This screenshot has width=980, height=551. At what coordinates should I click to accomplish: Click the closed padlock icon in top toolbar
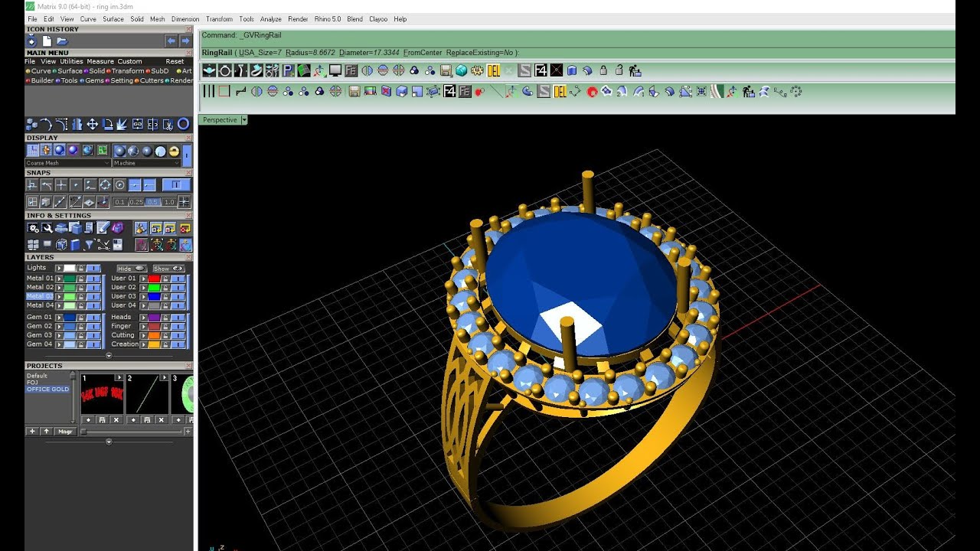603,70
